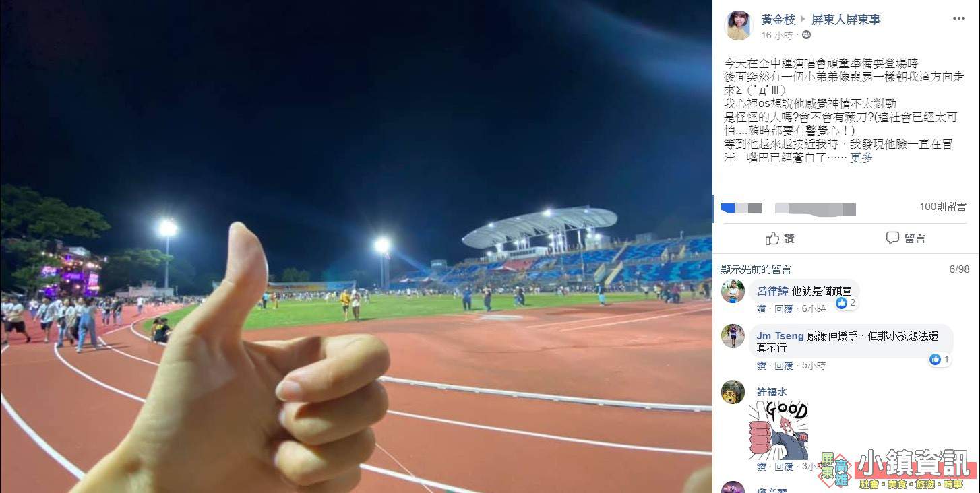Screen dimensions: 980x493
Task: Reply to Jm Tseng's comment via 回覆
Action: coord(783,366)
